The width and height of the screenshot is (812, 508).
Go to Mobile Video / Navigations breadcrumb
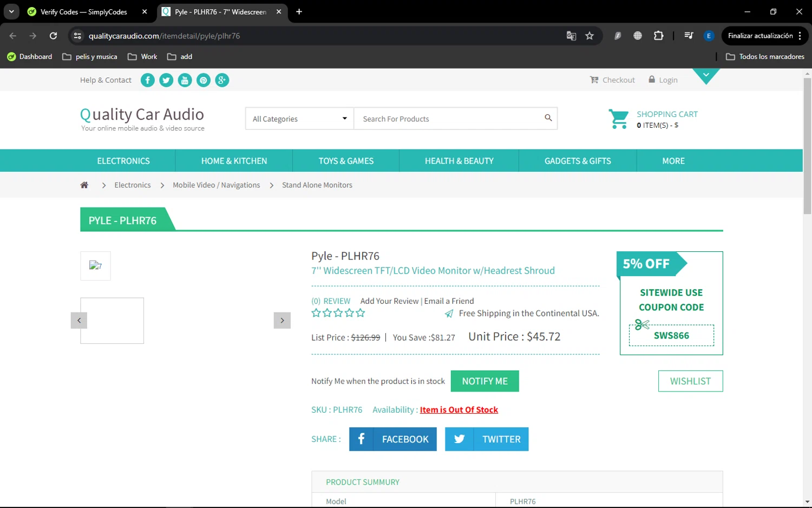click(x=216, y=185)
